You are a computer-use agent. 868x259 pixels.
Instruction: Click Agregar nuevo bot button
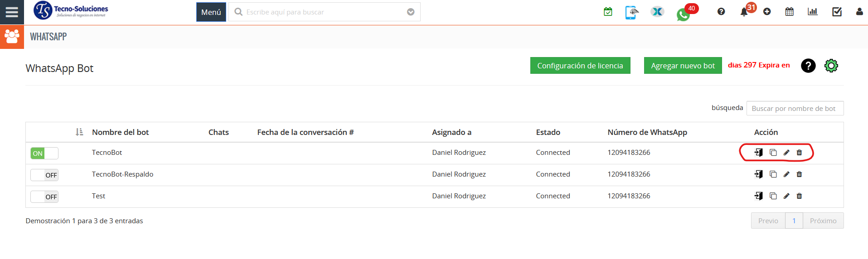683,66
